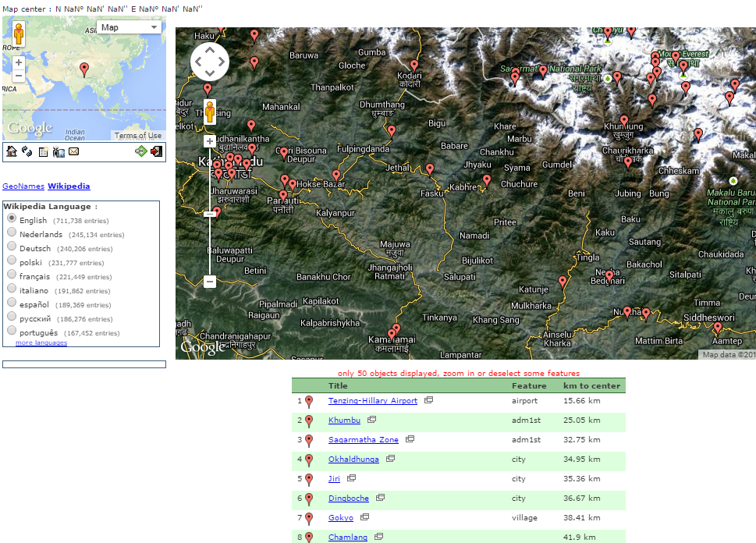Image resolution: width=756 pixels, height=543 pixels.
Task: Select español Wikipedia language
Action: 12,302
